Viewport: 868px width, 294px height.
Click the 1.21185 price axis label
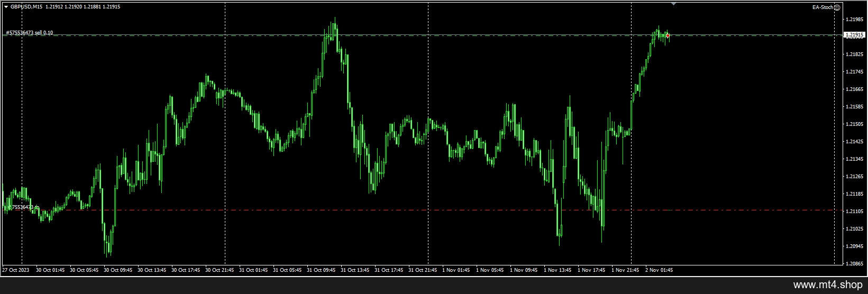[x=854, y=194]
